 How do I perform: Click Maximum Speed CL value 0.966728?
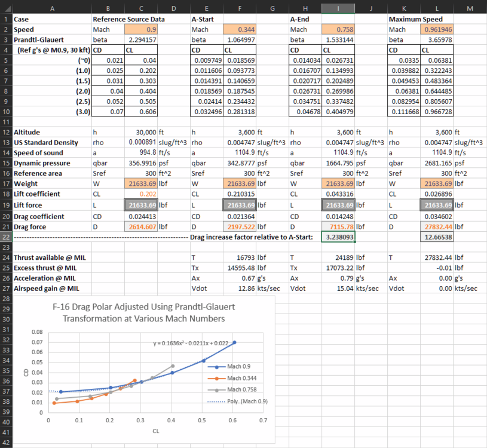(x=437, y=112)
